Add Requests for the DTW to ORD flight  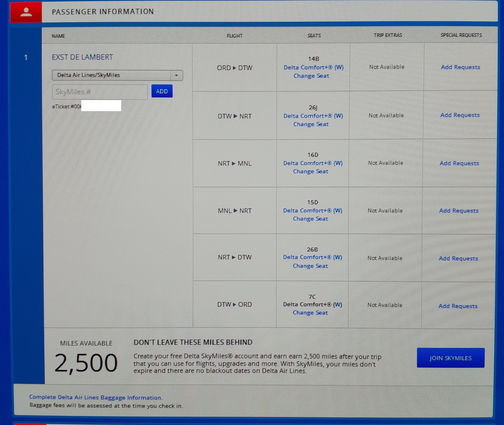[x=458, y=306]
